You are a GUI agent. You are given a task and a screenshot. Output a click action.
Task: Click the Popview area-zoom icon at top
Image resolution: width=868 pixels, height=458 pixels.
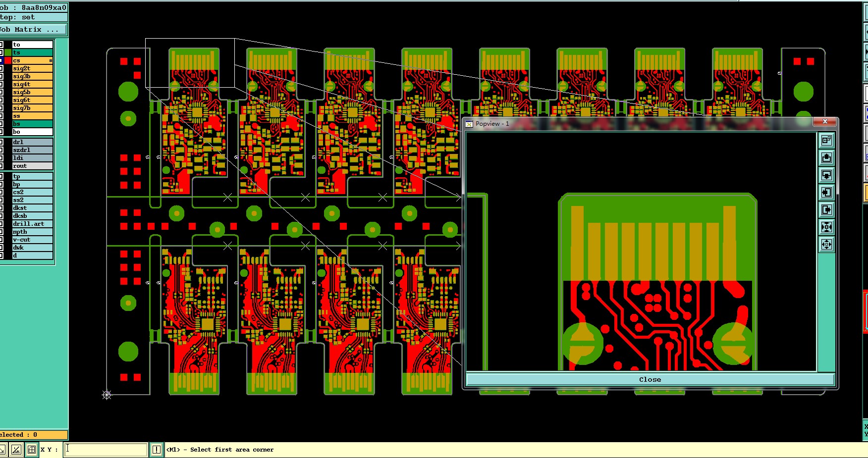[826, 140]
